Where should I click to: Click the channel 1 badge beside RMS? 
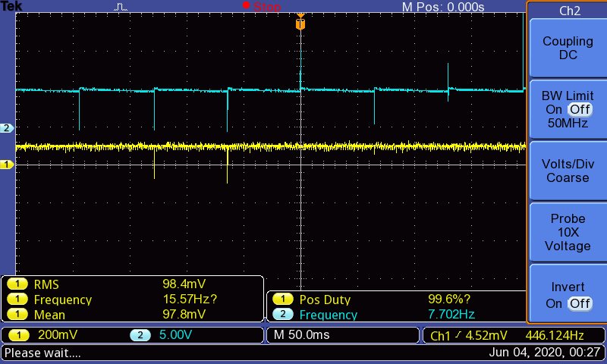click(x=17, y=284)
